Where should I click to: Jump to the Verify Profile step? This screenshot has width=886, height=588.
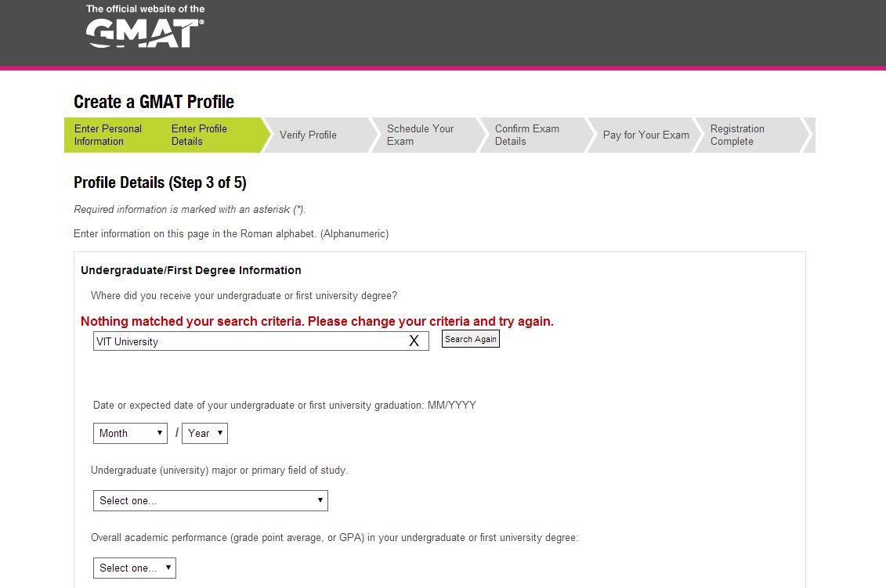(308, 135)
